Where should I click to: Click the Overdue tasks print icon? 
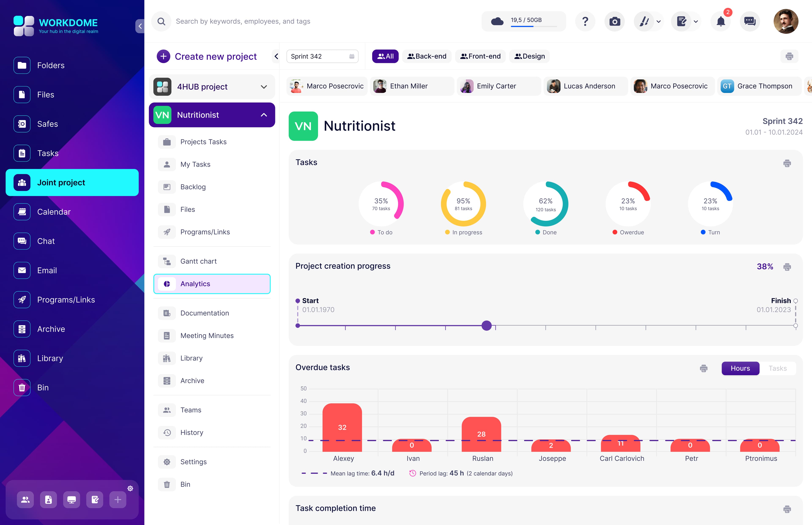704,368
